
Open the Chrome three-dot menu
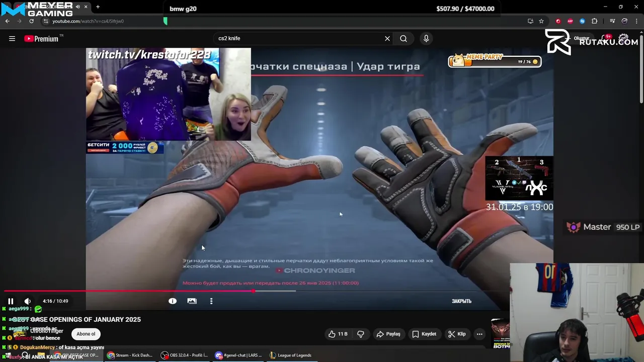click(637, 21)
